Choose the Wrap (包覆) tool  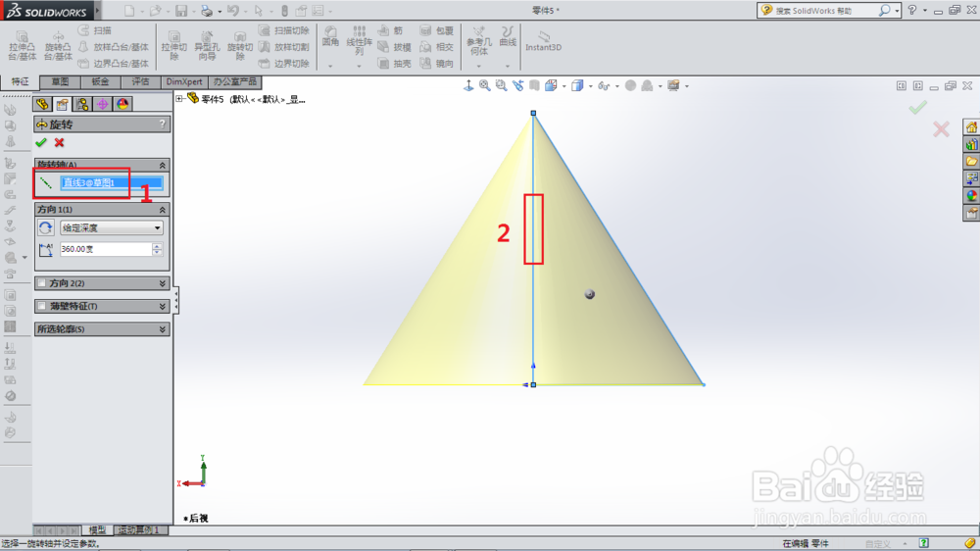coord(436,30)
